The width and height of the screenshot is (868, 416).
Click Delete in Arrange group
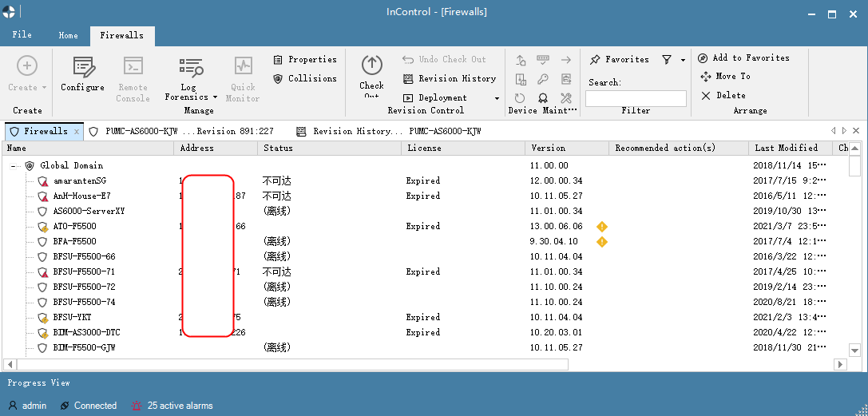723,95
